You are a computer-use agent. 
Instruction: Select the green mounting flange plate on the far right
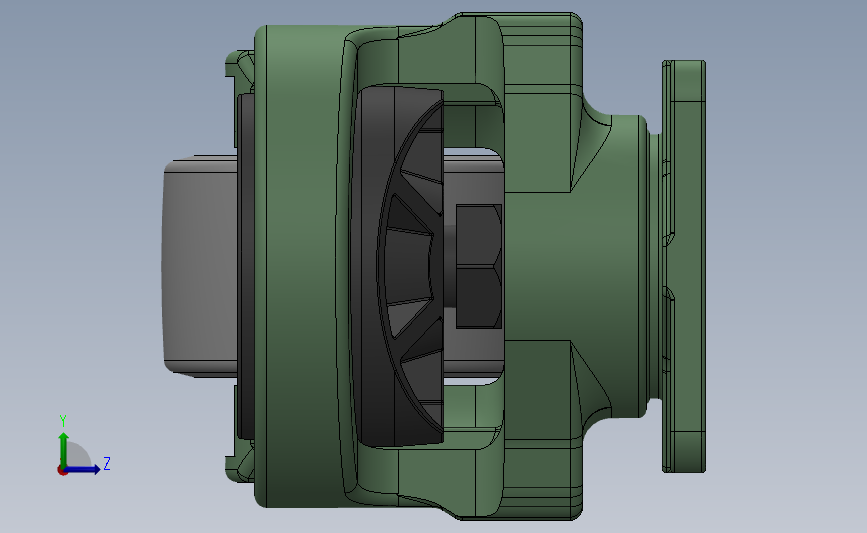click(x=684, y=266)
